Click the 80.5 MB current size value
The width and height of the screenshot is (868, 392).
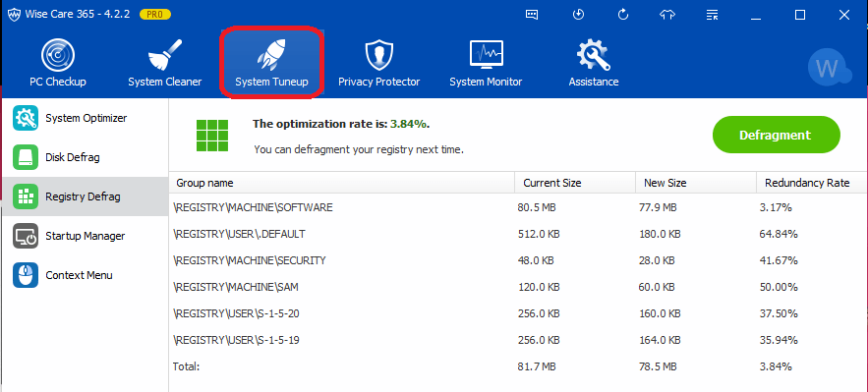click(537, 208)
